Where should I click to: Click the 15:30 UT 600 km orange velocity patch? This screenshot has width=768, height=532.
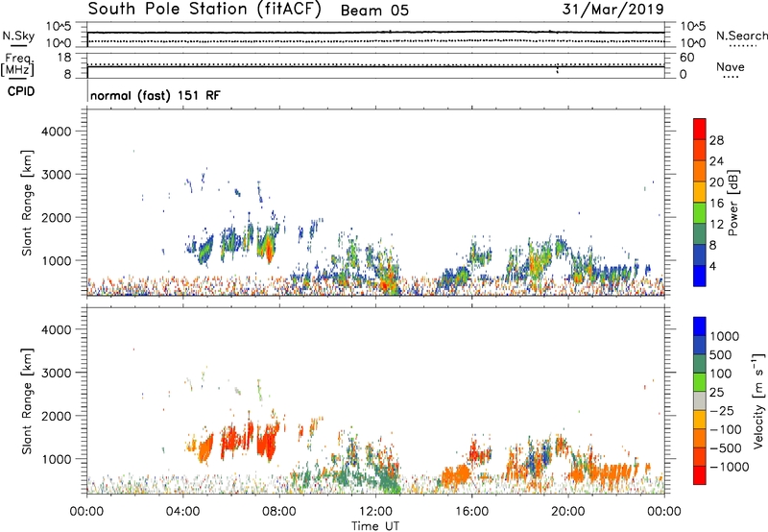[457, 474]
